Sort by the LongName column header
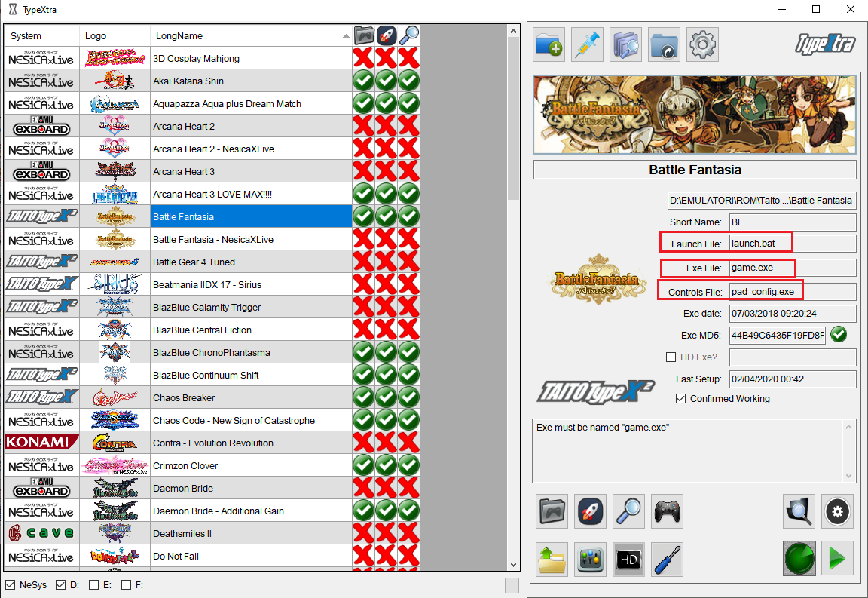Screen dimensions: 868x598 251,36
